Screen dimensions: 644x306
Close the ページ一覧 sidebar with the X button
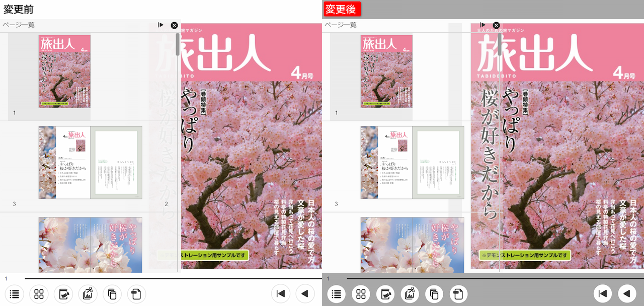pos(174,25)
